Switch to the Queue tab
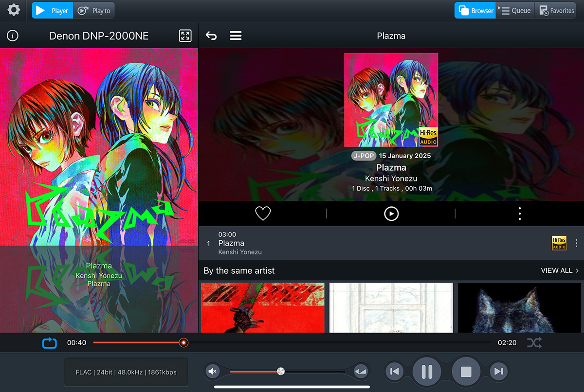584x392 pixels. [x=515, y=10]
